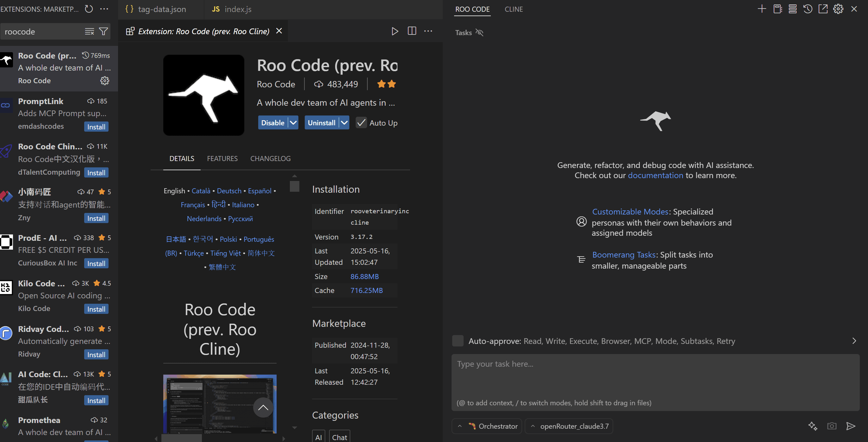This screenshot has height=442, width=868.
Task: Open the FEATURES tab
Action: click(222, 158)
